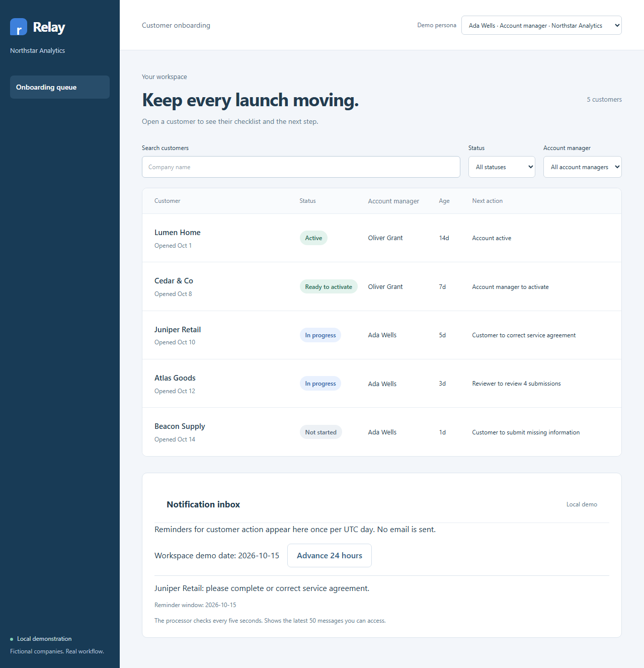Click the Relay logo icon
The width and height of the screenshot is (644, 668).
[19, 27]
